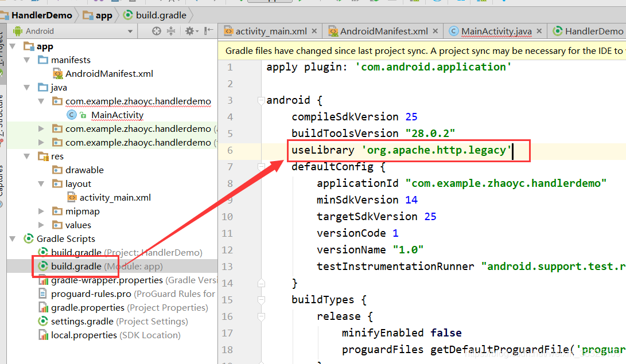Run the app with the green play icon

pos(299,3)
